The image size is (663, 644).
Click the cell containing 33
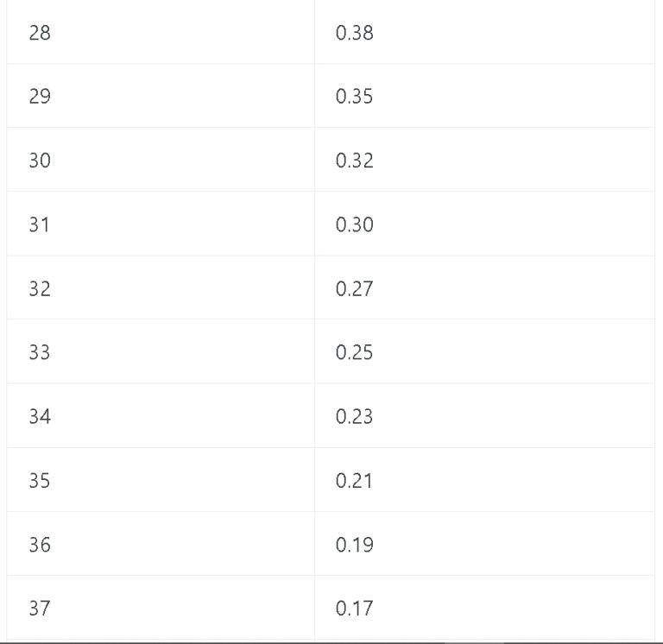161,351
